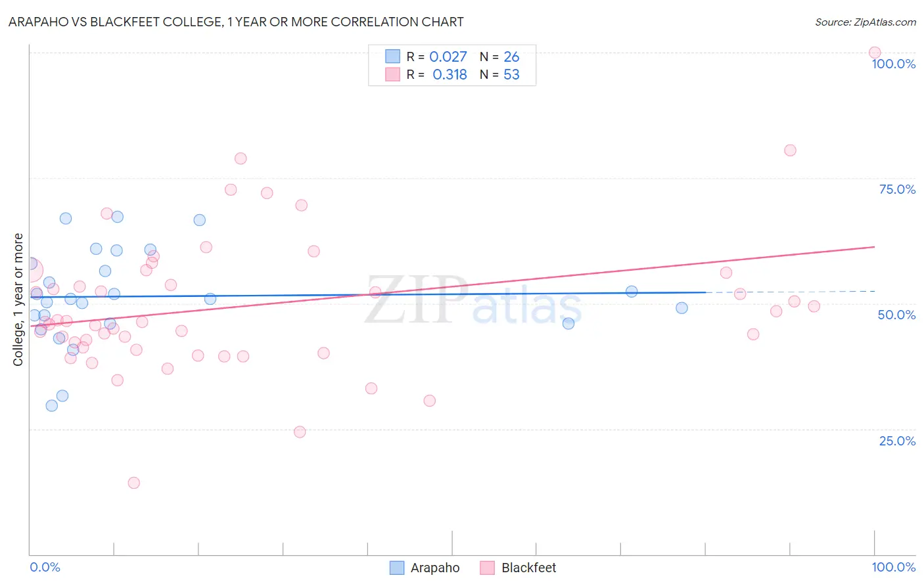
Task: Click the 100.0% y-axis label
Action: pyautogui.click(x=893, y=64)
